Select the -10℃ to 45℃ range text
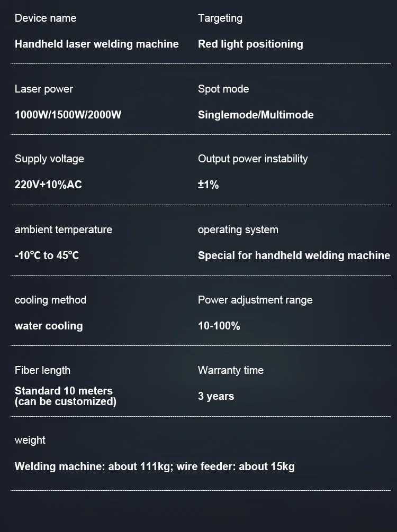The image size is (397, 532). [47, 255]
